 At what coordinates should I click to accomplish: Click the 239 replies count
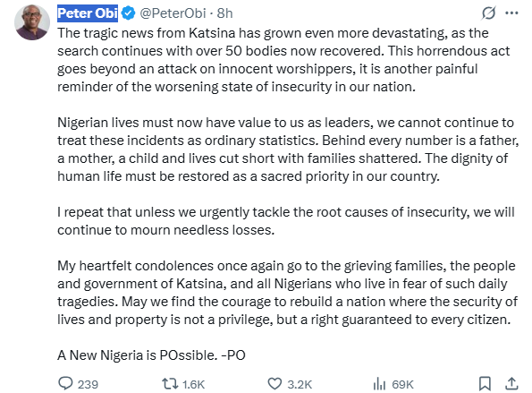pos(88,385)
